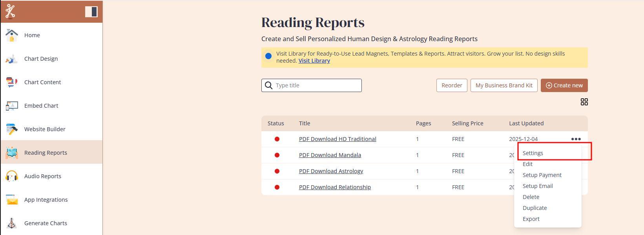Open Generate Charts sidebar icon
The image size is (644, 235).
[12, 223]
